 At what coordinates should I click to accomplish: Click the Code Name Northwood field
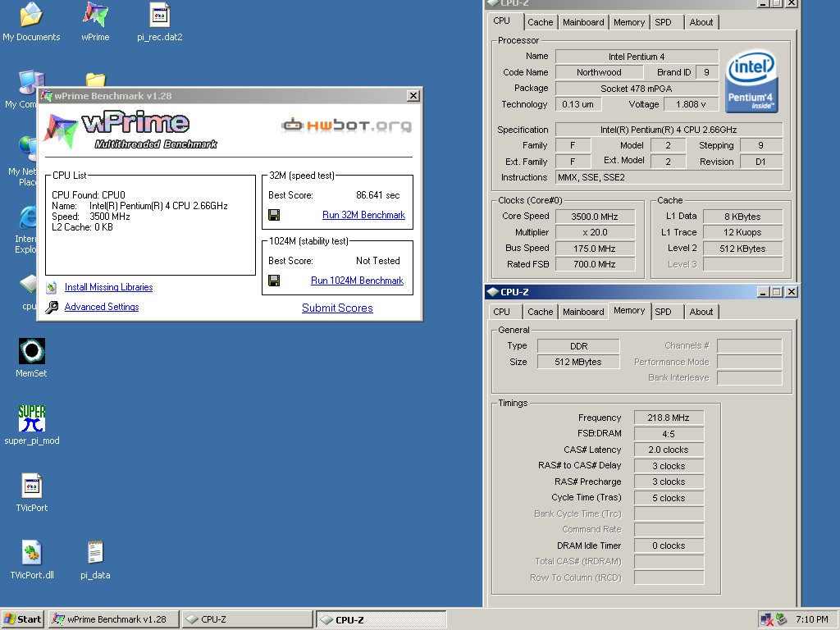click(599, 72)
